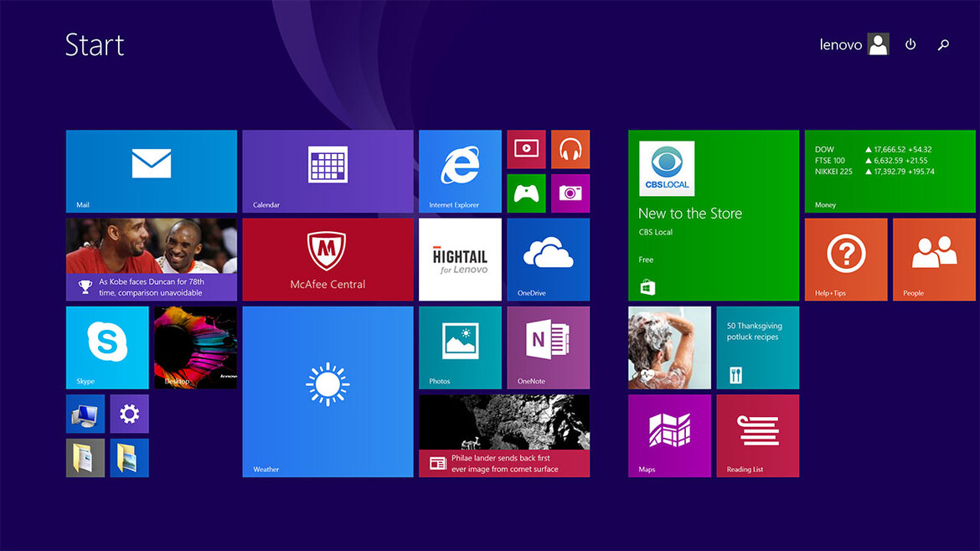Viewport: 980px width, 551px height.
Task: Open the Store tile showing CBS Local
Action: pos(713,215)
